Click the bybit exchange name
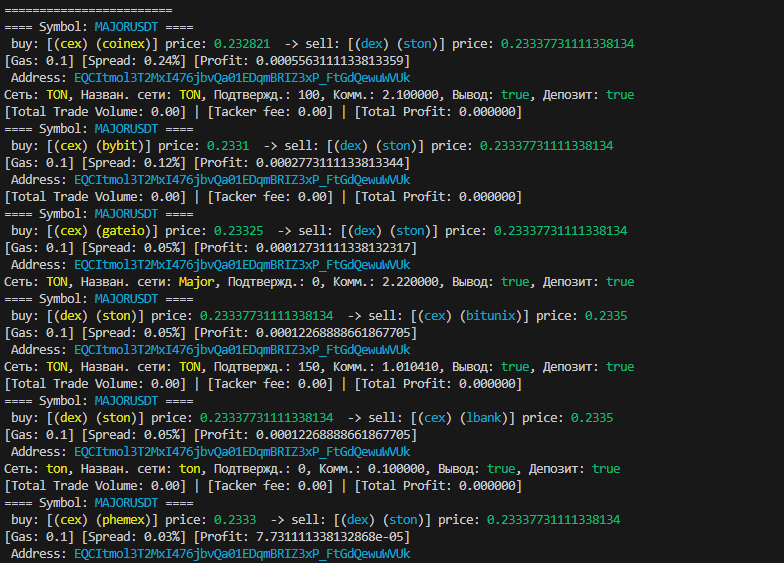784x563 pixels. (120, 146)
